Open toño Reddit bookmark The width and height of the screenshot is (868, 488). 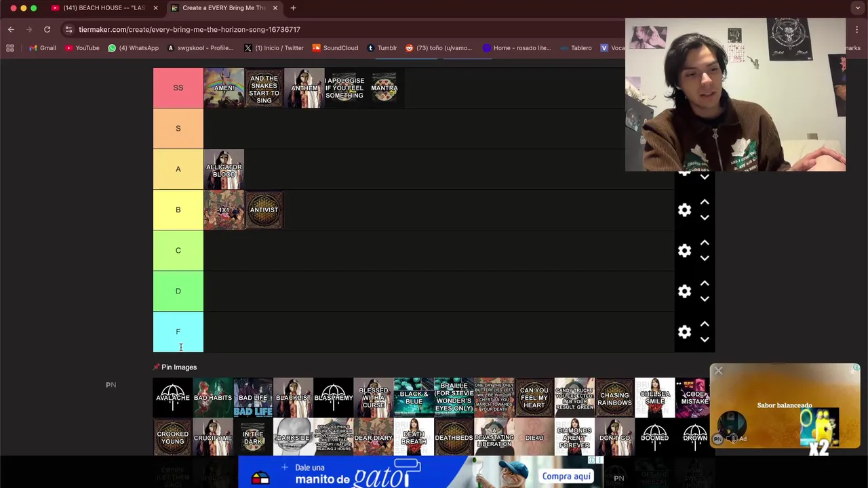[439, 48]
